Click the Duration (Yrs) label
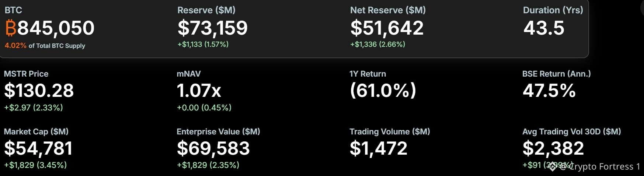 (553, 10)
